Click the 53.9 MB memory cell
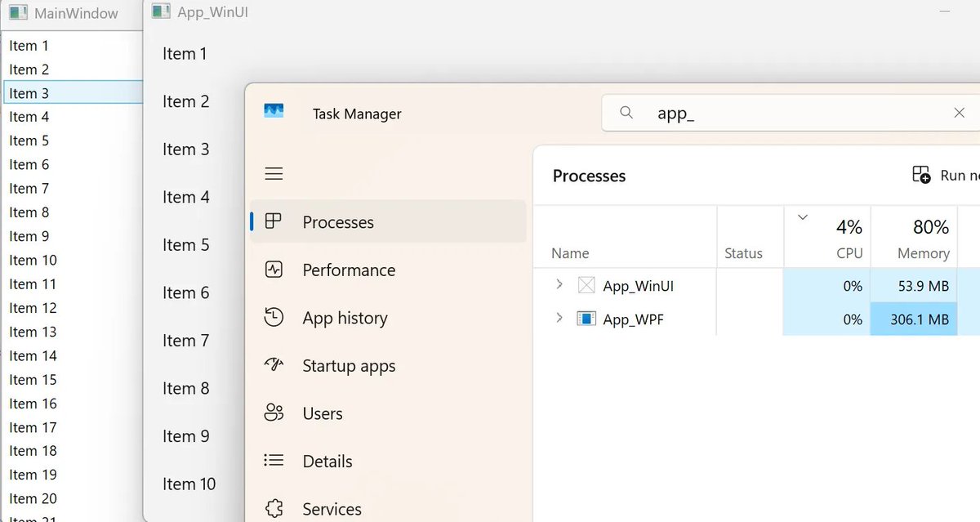Image resolution: width=980 pixels, height=522 pixels. [914, 286]
